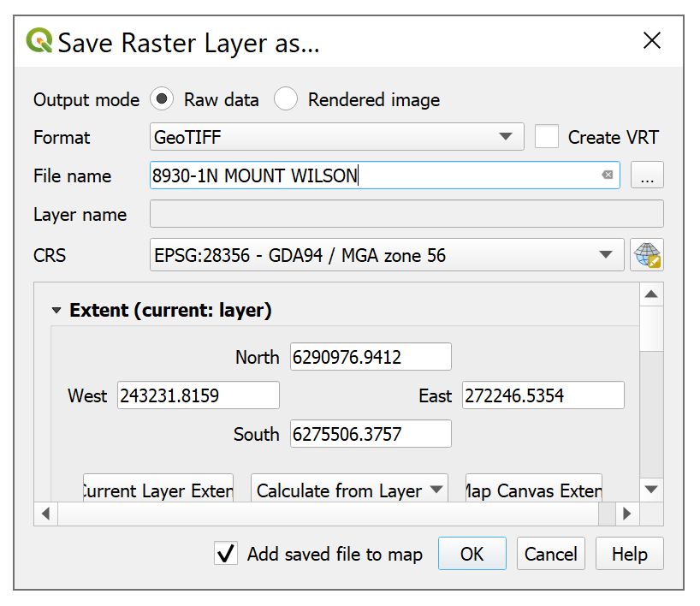Uncheck Add saved file to map

(226, 554)
